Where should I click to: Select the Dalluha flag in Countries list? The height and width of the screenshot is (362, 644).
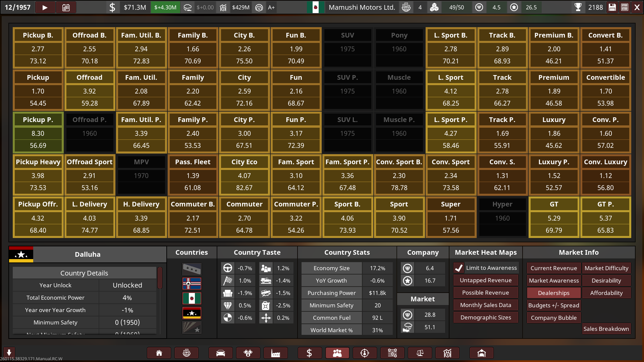192,313
